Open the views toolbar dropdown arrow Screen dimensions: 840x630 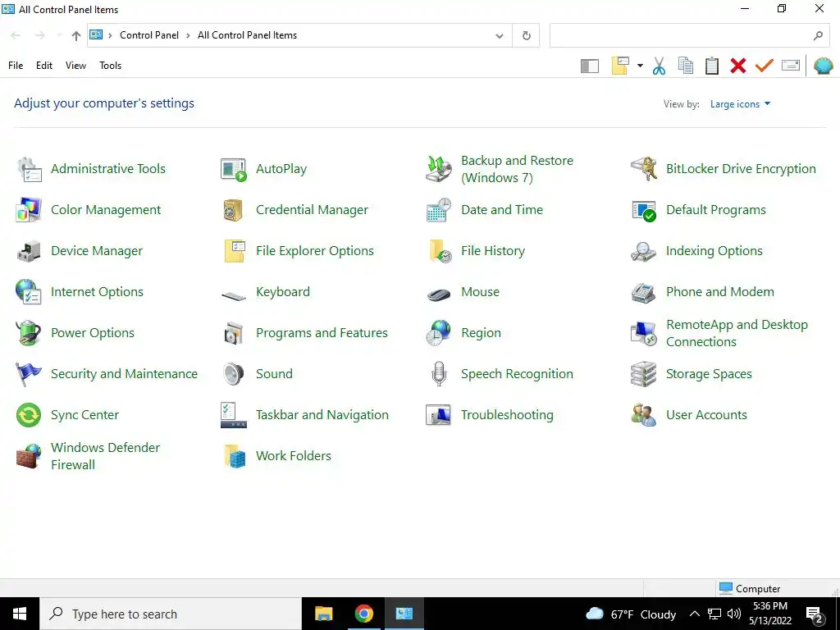pyautogui.click(x=640, y=66)
